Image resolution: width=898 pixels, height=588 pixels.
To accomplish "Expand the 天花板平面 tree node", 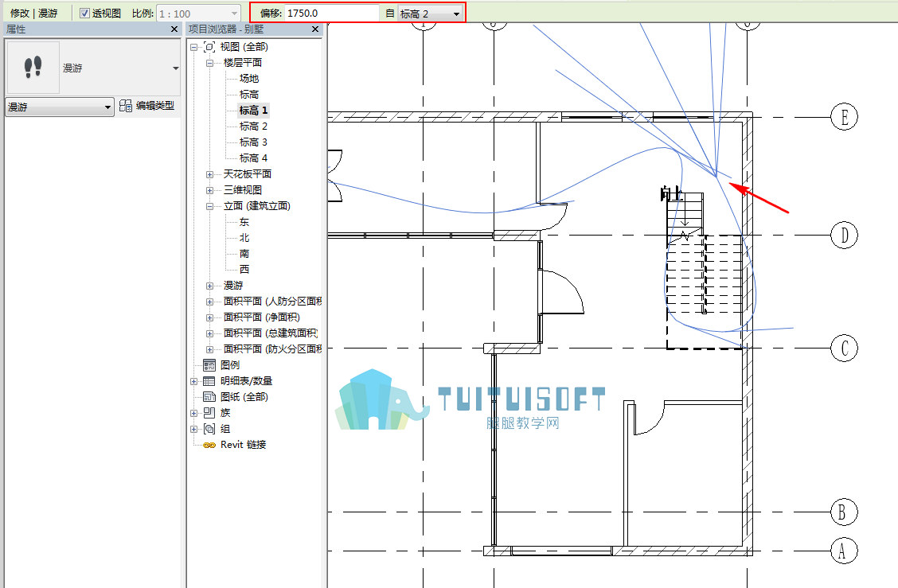I will click(209, 174).
